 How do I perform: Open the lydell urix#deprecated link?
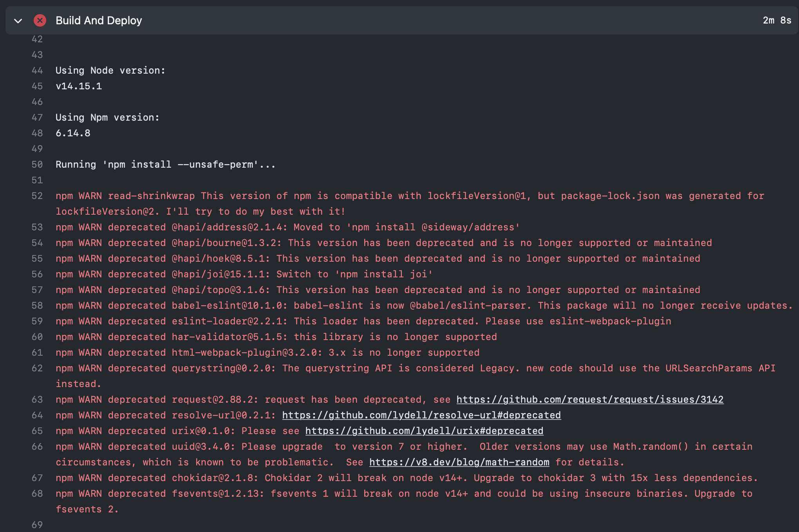(424, 431)
